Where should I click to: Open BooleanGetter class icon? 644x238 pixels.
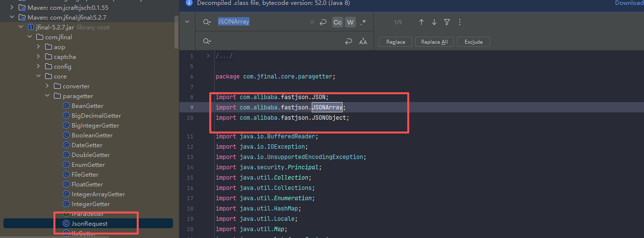click(66, 135)
